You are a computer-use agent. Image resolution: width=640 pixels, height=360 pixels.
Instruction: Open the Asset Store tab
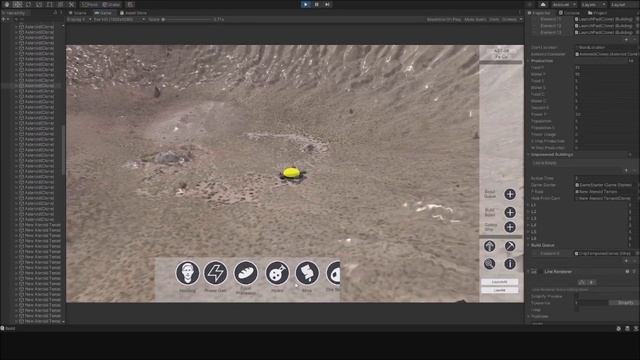(133, 13)
